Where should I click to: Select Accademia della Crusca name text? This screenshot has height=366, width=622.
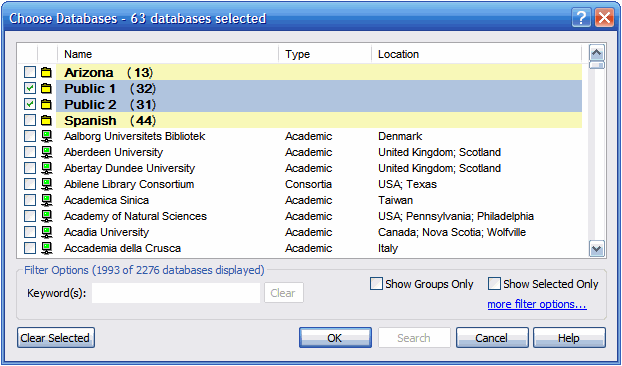pos(123,248)
